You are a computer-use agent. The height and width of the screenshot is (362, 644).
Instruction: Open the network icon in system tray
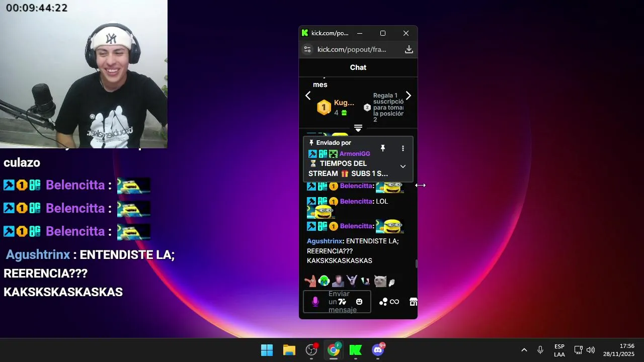click(579, 350)
